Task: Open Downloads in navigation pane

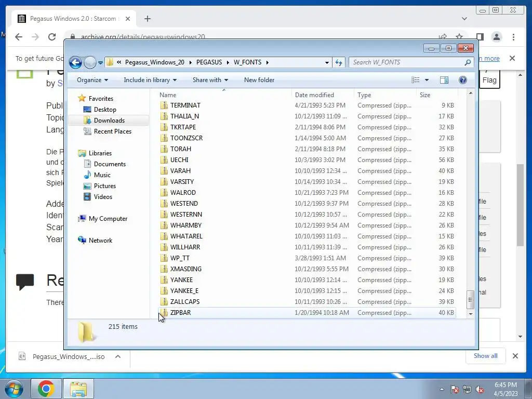Action: point(109,121)
